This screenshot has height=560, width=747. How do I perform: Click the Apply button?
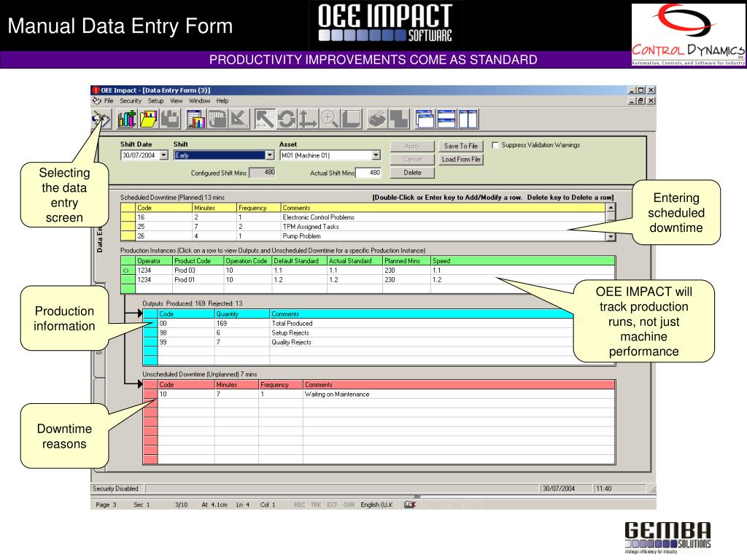pyautogui.click(x=412, y=146)
